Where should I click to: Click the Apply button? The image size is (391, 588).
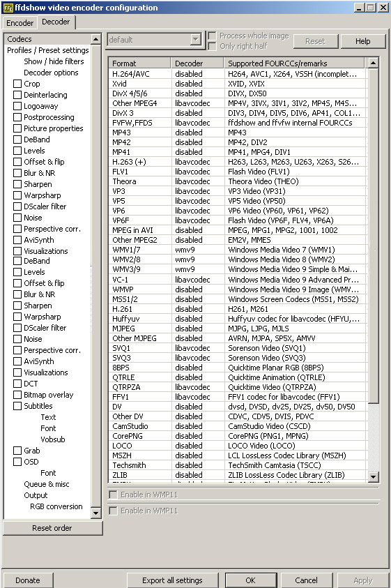point(363,580)
